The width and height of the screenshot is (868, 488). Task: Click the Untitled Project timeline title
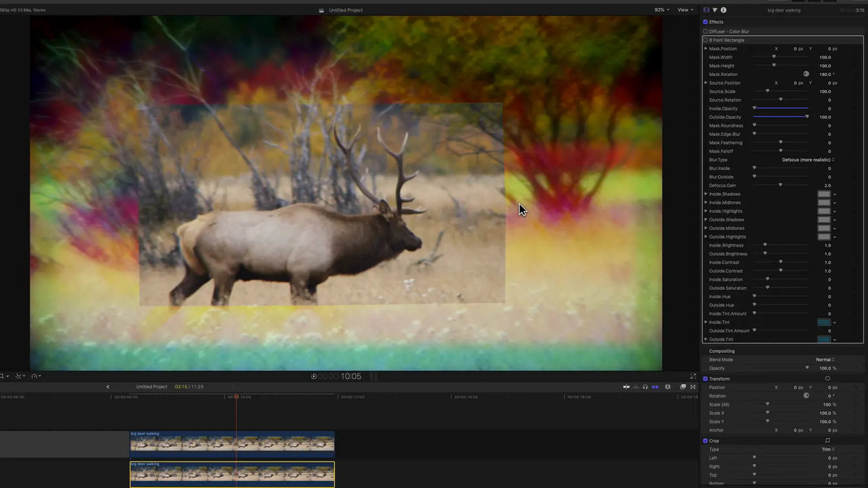point(151,387)
